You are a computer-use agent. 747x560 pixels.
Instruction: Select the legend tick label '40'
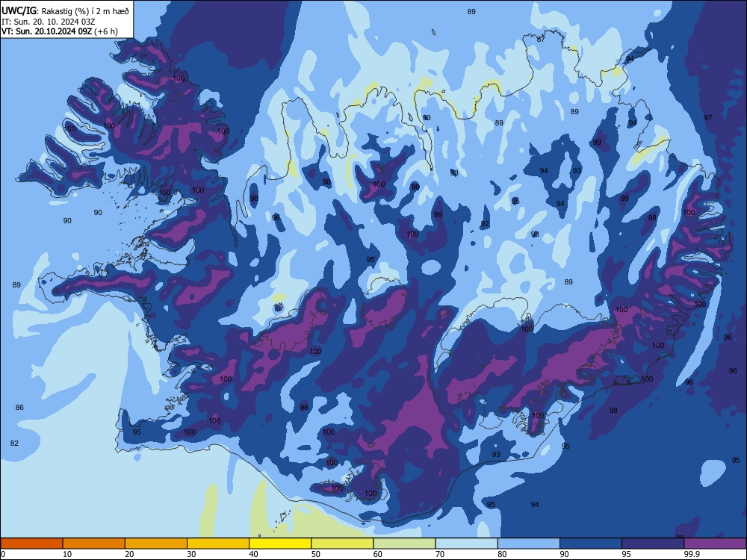click(x=253, y=554)
